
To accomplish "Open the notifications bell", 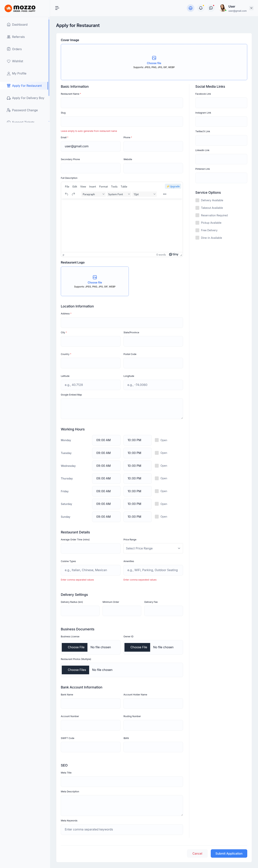I will tap(201, 8).
